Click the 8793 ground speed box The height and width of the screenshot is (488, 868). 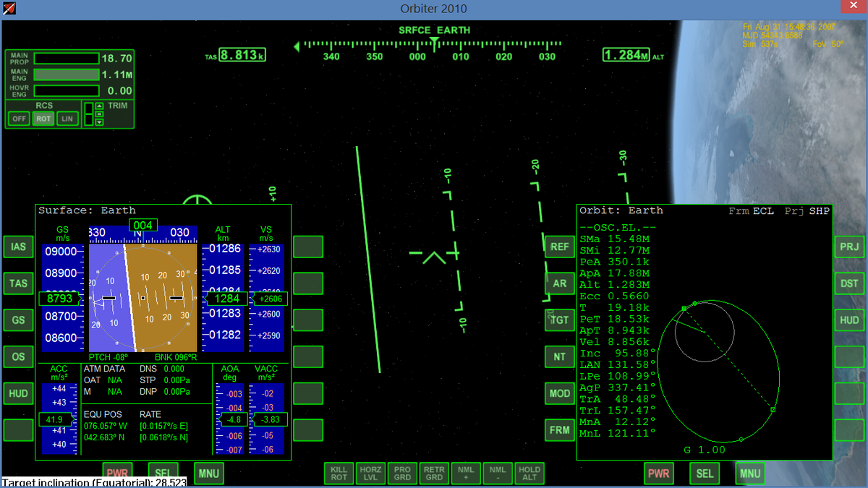click(x=59, y=298)
